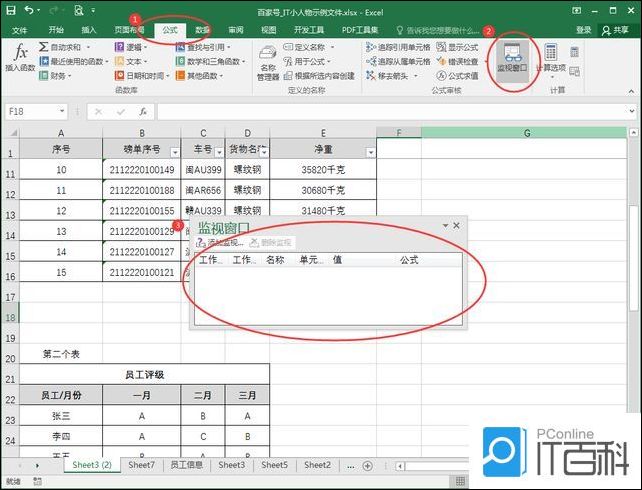Image resolution: width=642 pixels, height=490 pixels.
Task: Open Lookup and Reference (查找与引用) functions
Action: pyautogui.click(x=203, y=47)
